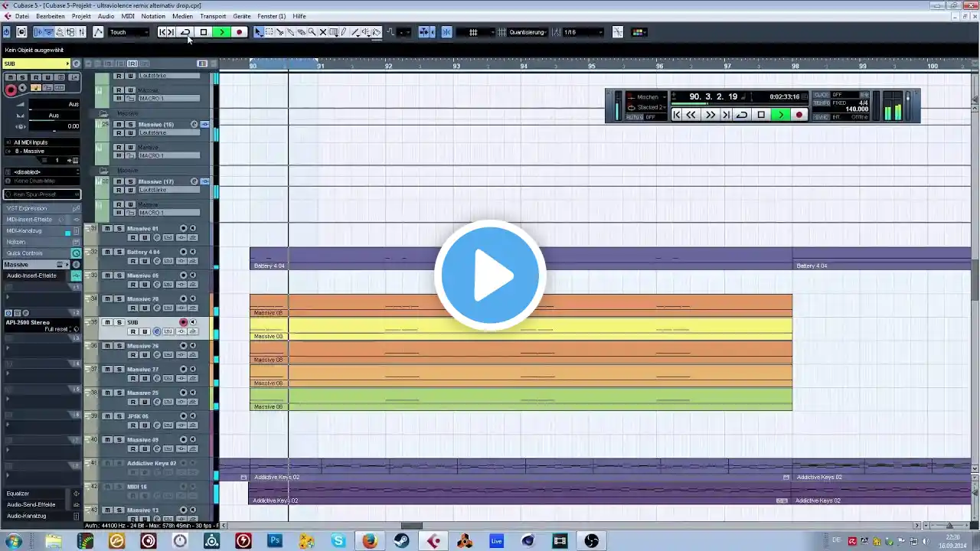Disable record on the SUB track
The width and height of the screenshot is (980, 551).
183,322
